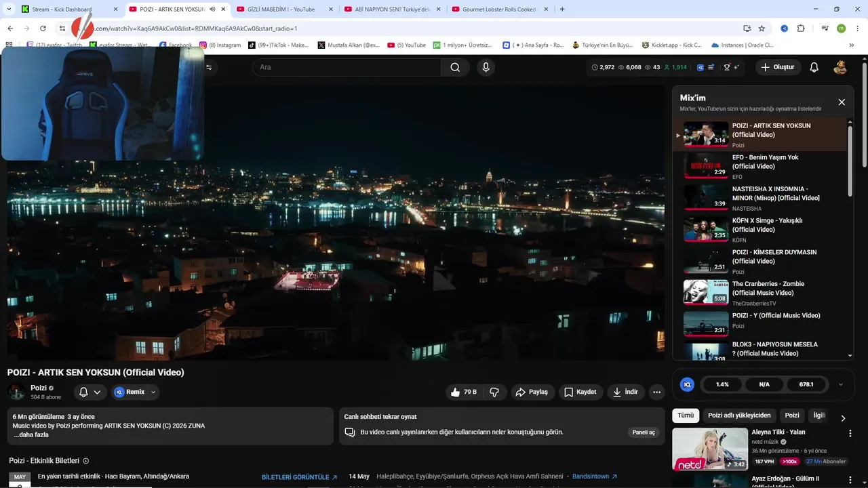
Task: Open the Instances | Oracle Cloud bookmark
Action: coord(743,45)
